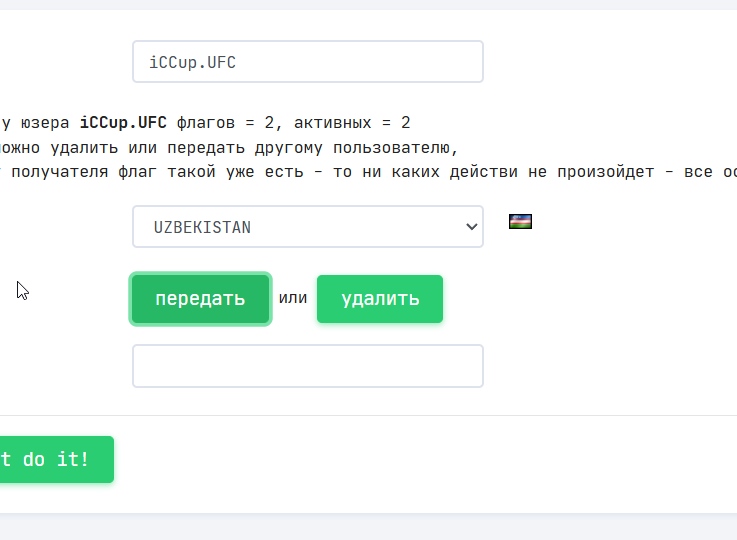
Task: Click the text 'удалить или' in the description
Action: click(104, 148)
